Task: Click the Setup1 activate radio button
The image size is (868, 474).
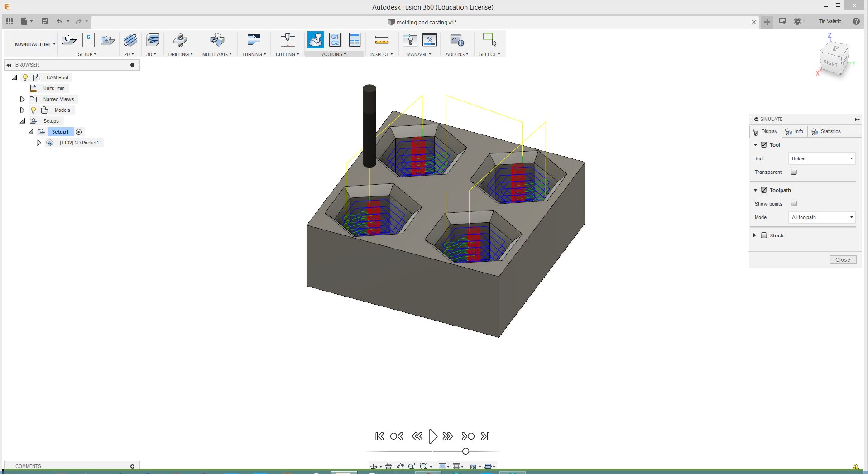Action: click(x=78, y=132)
